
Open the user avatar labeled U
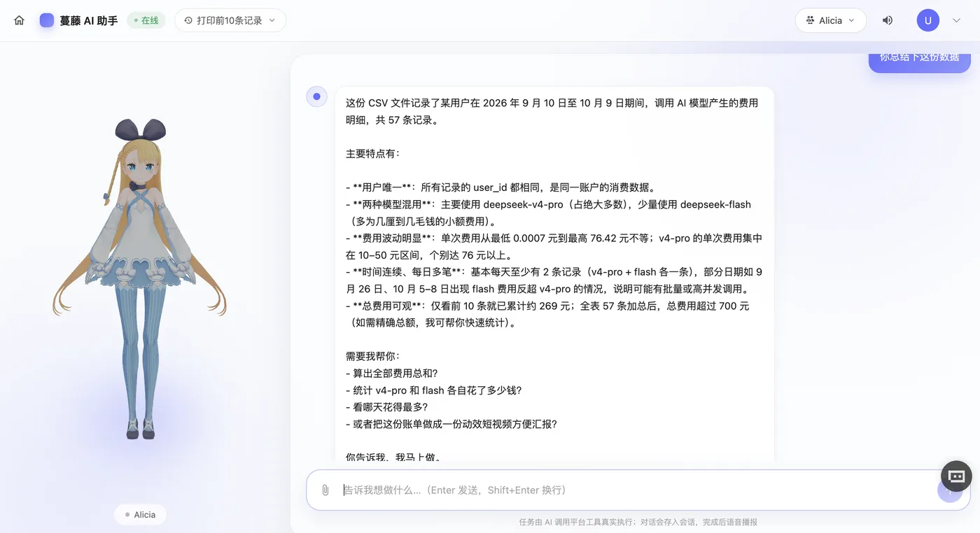(928, 20)
